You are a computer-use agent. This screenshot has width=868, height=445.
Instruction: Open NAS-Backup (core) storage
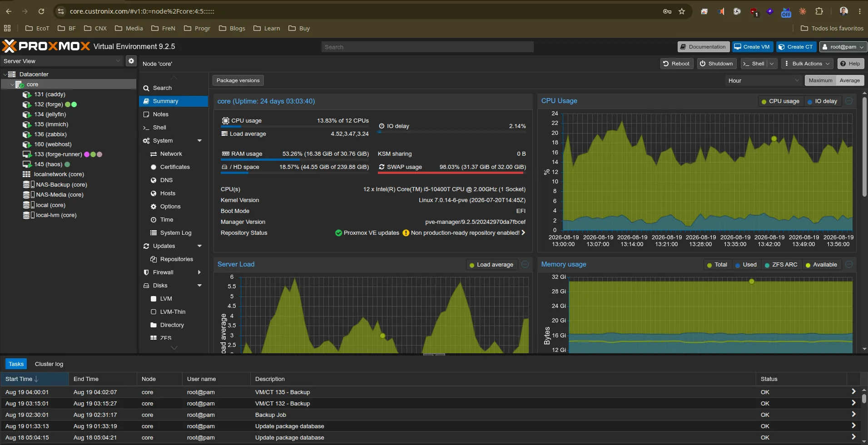[x=61, y=185]
